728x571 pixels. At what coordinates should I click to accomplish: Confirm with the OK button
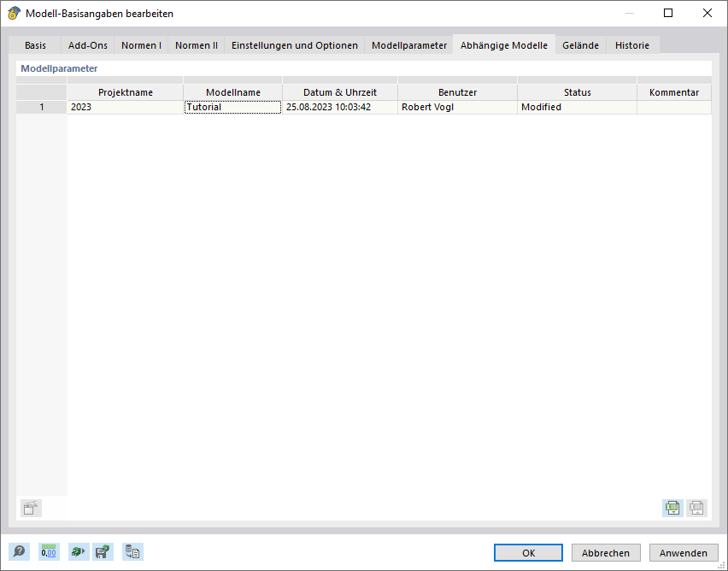click(528, 553)
